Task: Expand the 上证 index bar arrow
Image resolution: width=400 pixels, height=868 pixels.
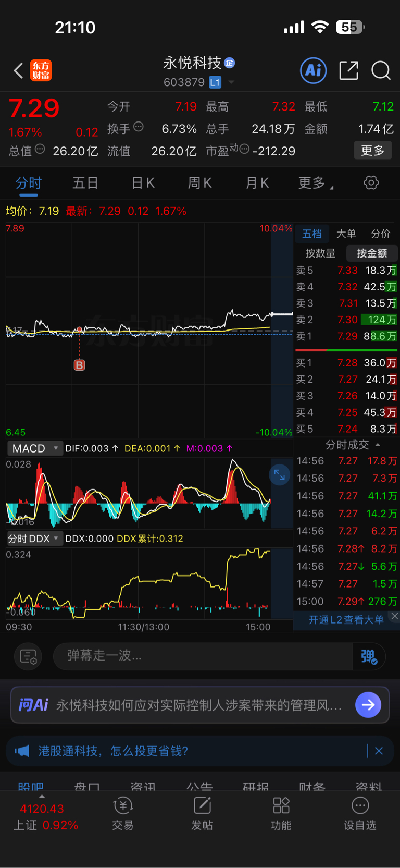Action: click(42, 797)
